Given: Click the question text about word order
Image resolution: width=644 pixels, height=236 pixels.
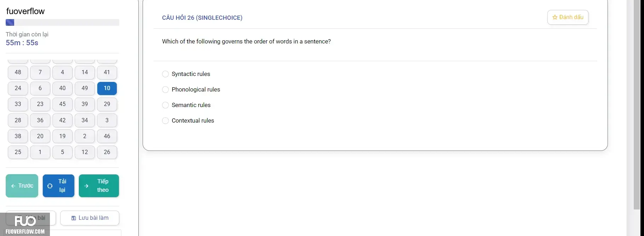Looking at the screenshot, I should pyautogui.click(x=246, y=41).
